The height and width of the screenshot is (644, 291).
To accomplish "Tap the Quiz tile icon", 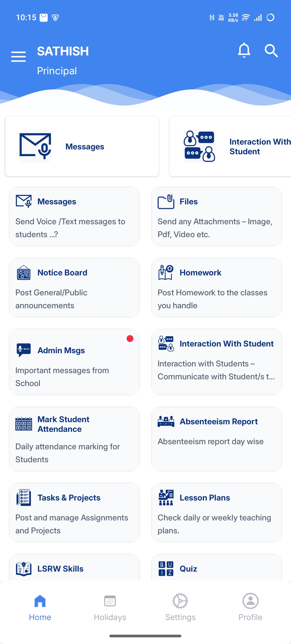I will pyautogui.click(x=166, y=569).
